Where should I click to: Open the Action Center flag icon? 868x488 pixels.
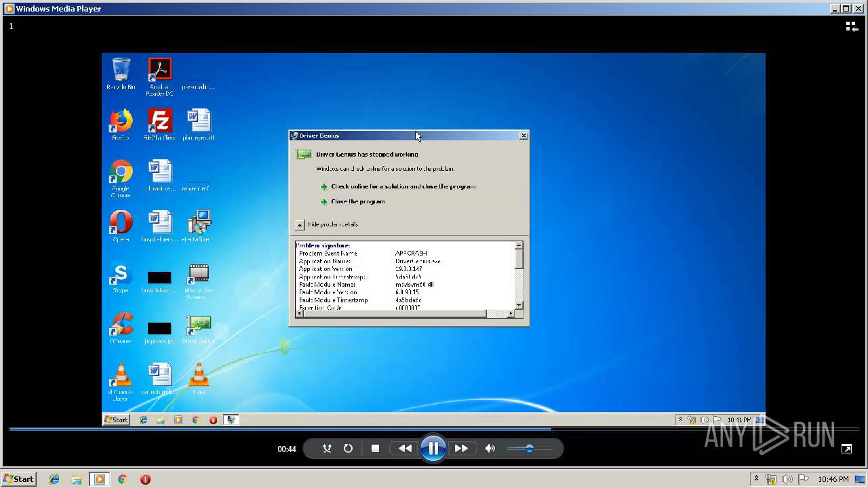tap(804, 479)
